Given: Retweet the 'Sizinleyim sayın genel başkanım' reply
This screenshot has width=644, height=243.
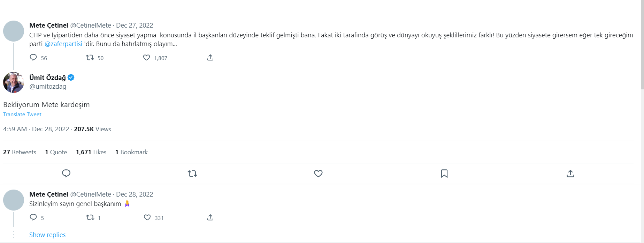Looking at the screenshot, I should click(90, 218).
